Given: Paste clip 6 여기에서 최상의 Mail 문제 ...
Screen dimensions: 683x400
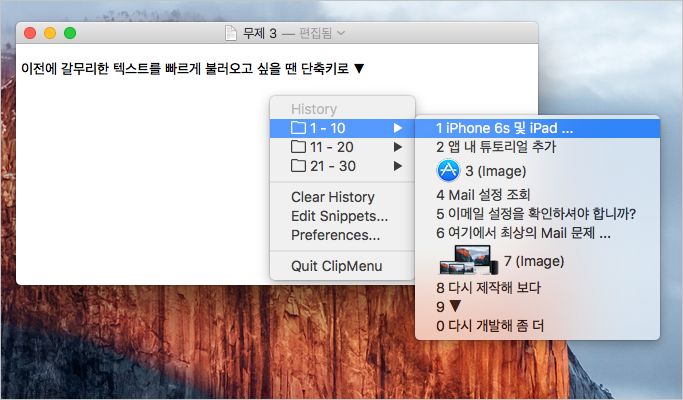Looking at the screenshot, I should [x=538, y=233].
